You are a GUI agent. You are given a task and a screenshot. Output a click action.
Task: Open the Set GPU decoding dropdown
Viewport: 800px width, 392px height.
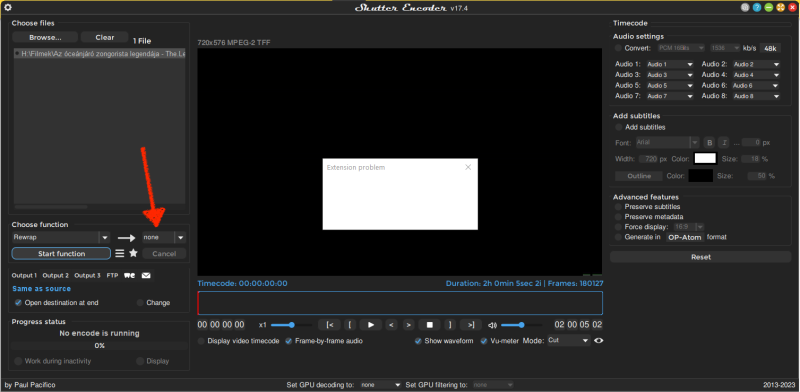coord(381,385)
